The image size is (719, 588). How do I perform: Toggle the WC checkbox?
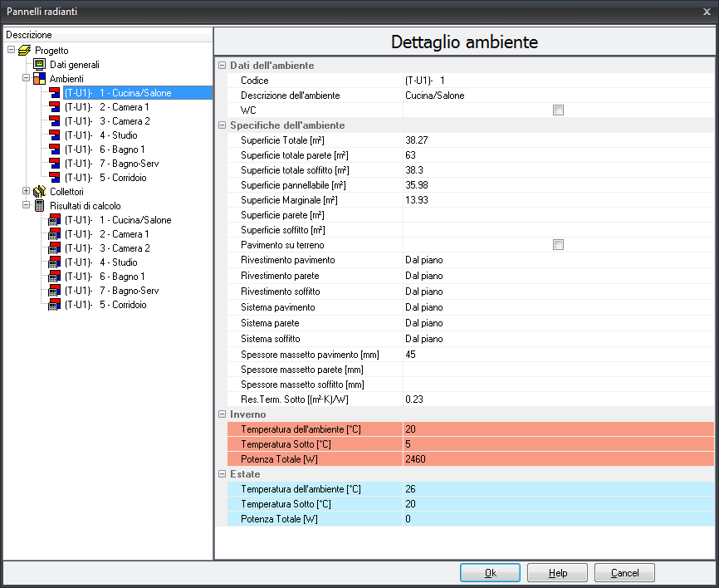point(559,110)
